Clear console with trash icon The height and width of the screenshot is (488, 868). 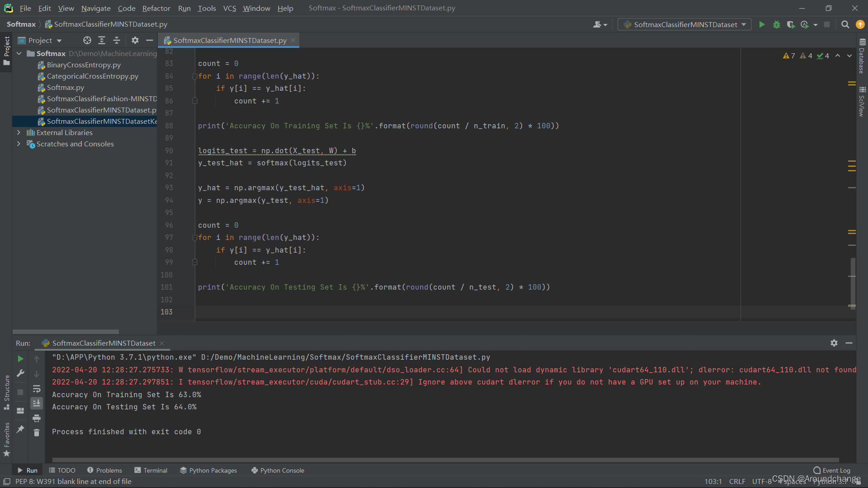tap(37, 433)
